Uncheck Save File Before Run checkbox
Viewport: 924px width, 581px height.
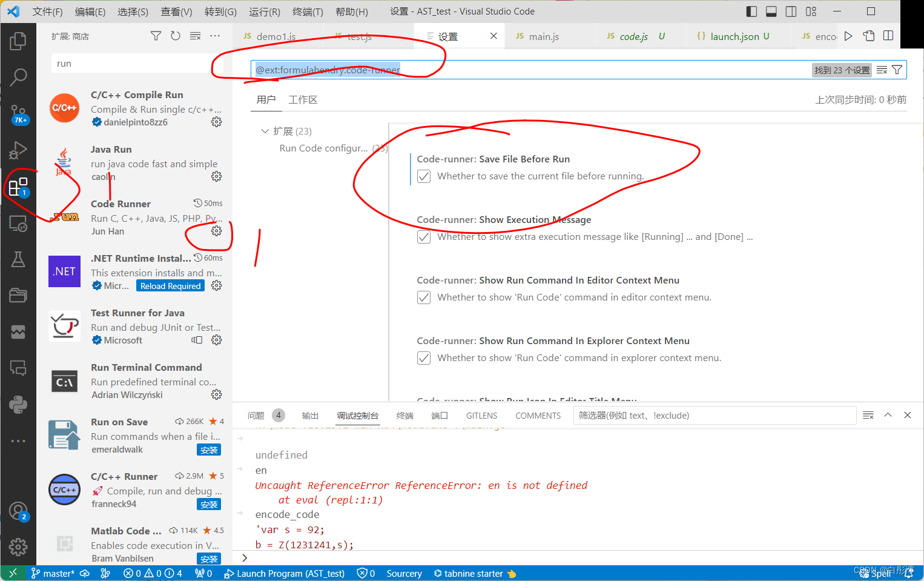pos(424,176)
